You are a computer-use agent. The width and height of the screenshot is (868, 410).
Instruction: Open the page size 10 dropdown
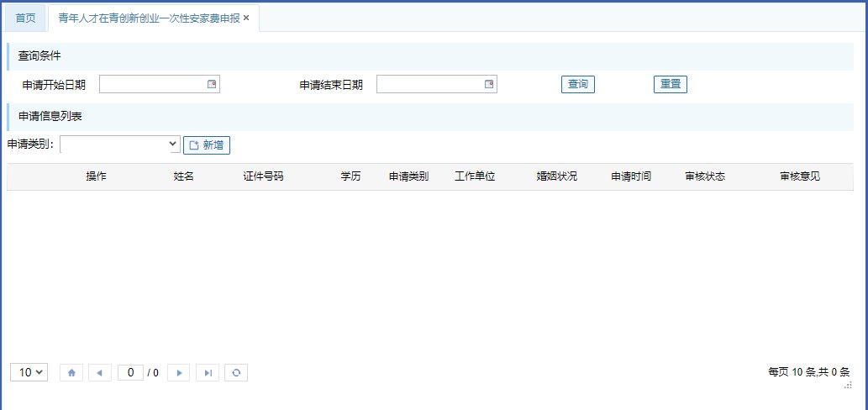[29, 372]
